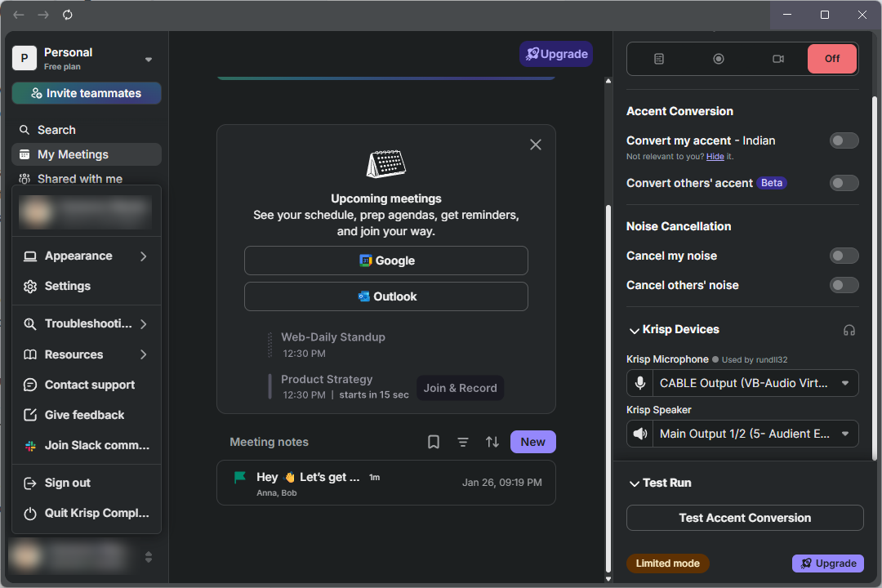Quit Krisp Completely via menu
The image size is (882, 588).
(x=87, y=513)
